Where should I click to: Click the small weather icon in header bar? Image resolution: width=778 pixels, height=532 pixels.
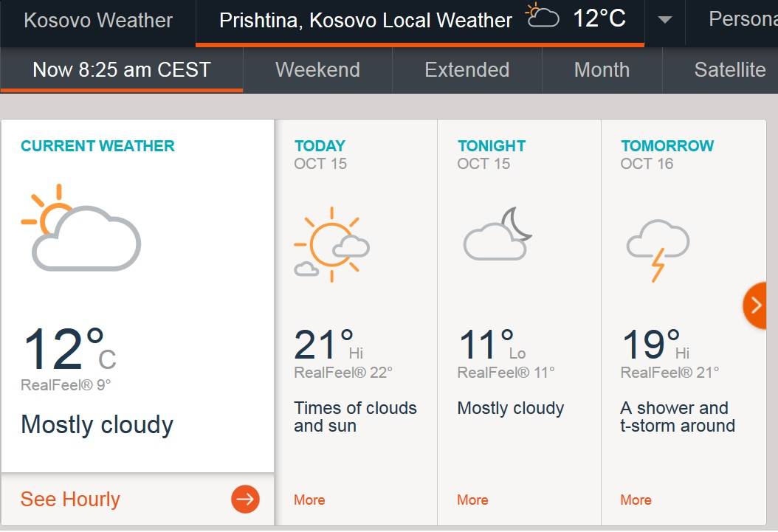(x=543, y=15)
